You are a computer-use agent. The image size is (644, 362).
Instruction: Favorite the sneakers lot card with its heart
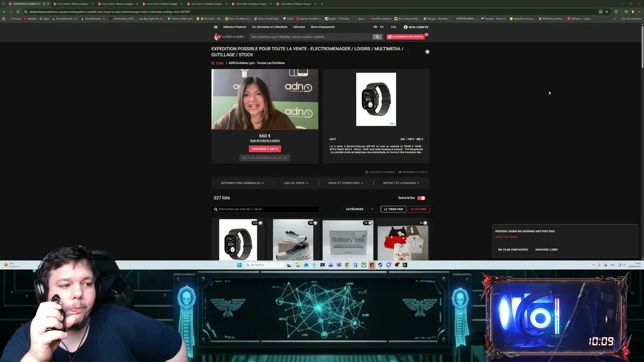click(x=315, y=223)
